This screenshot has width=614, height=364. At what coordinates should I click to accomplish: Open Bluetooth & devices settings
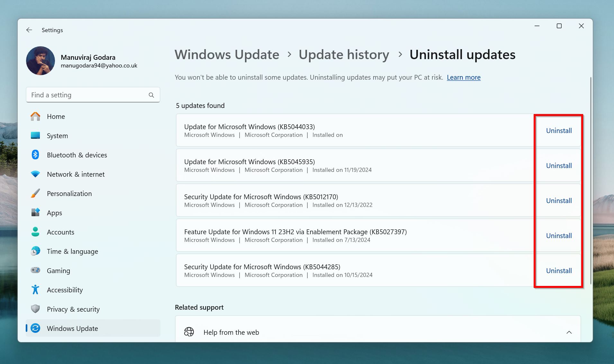93,155
